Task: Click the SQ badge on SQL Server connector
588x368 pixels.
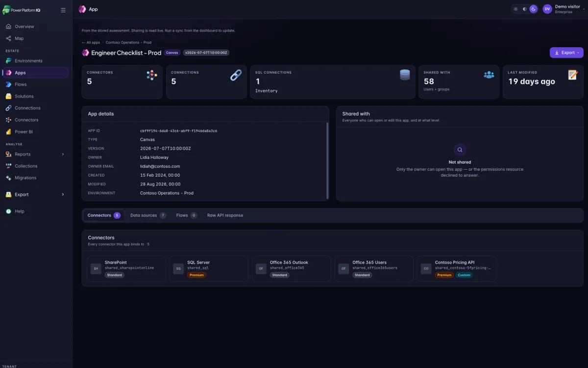Action: click(x=178, y=268)
